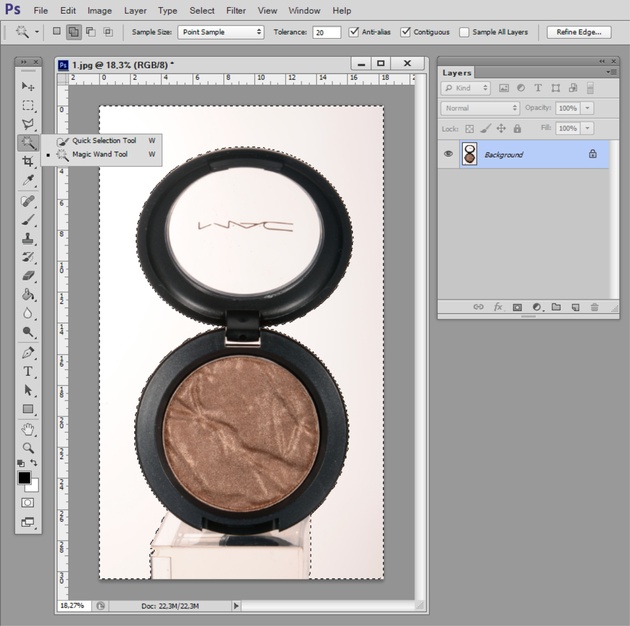Enable Sample All Layers
The height and width of the screenshot is (626, 630).
point(464,32)
